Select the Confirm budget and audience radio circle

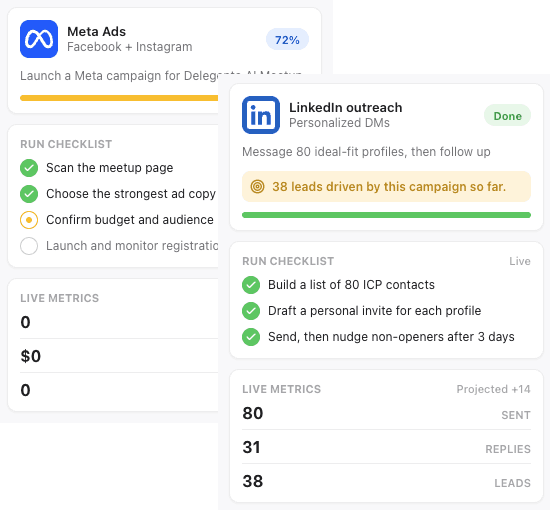click(x=29, y=220)
